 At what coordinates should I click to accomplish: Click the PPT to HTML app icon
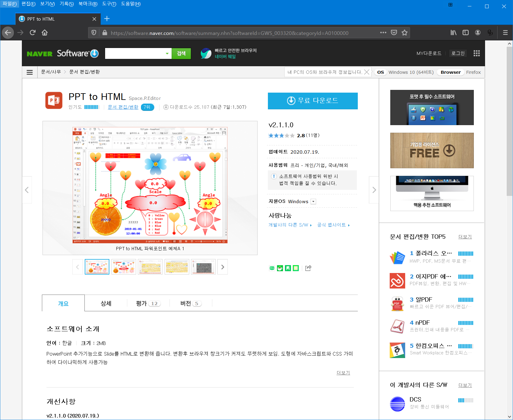54,100
